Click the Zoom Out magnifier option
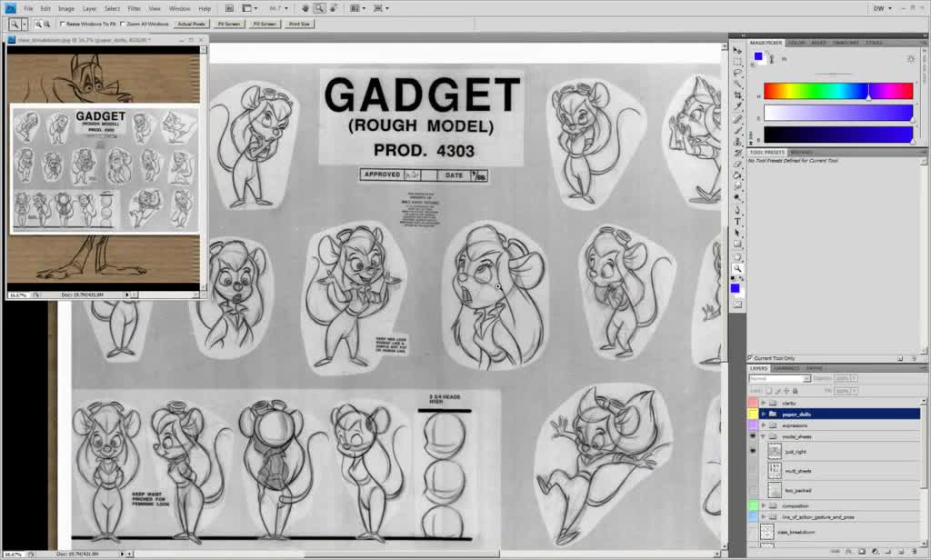 47,25
